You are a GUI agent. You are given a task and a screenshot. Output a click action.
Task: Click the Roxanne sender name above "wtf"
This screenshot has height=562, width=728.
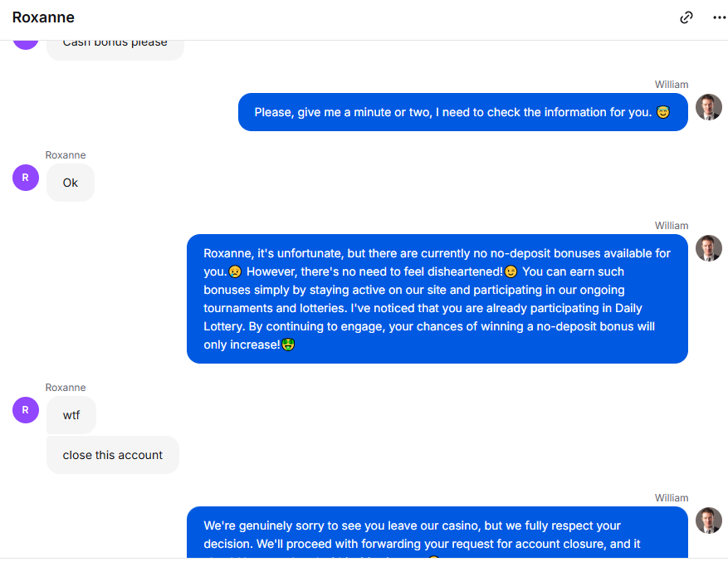click(x=66, y=388)
